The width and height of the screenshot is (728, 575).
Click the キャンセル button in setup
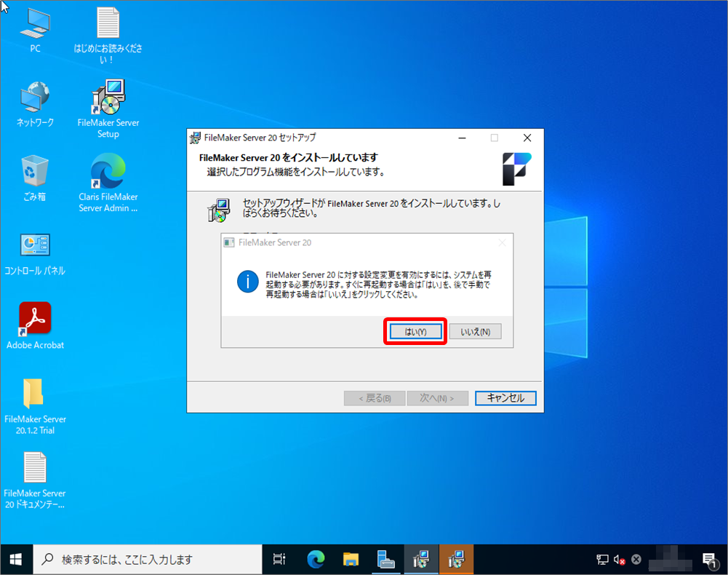click(x=505, y=398)
